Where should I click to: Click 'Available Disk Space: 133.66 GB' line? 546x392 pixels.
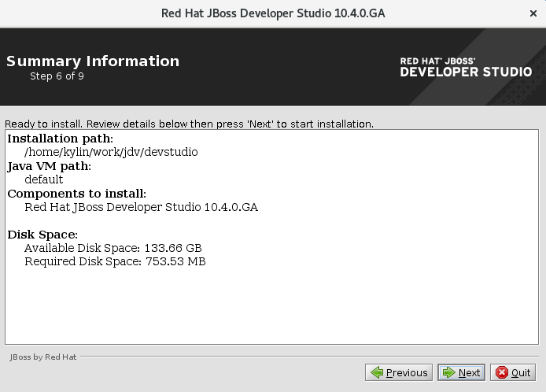click(113, 248)
